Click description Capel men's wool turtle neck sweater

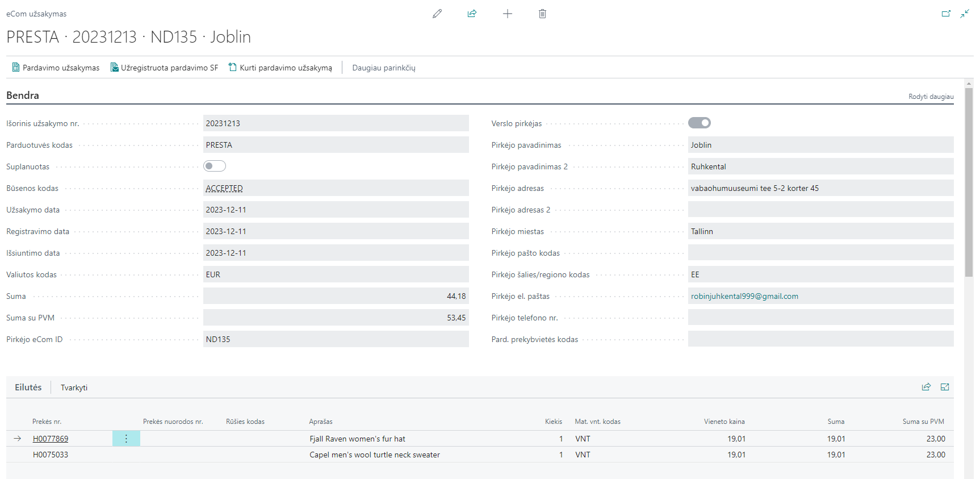[x=375, y=455]
